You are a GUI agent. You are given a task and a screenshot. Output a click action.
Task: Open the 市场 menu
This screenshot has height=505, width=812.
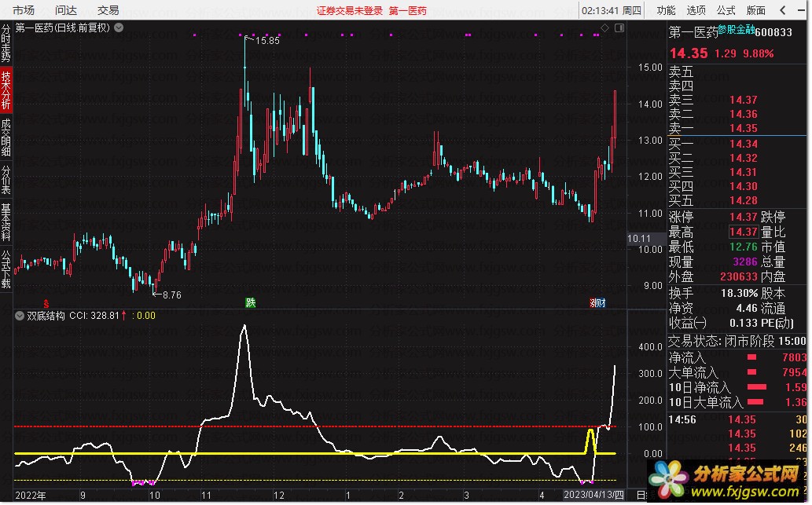pyautogui.click(x=23, y=10)
